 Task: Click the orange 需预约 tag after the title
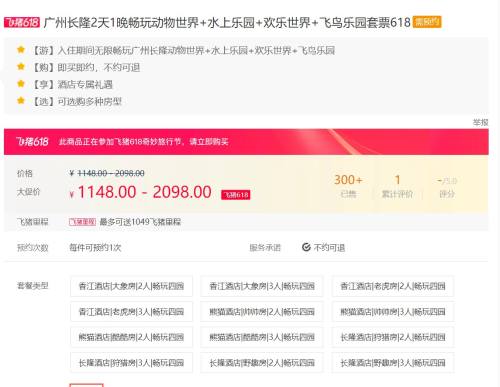click(427, 22)
